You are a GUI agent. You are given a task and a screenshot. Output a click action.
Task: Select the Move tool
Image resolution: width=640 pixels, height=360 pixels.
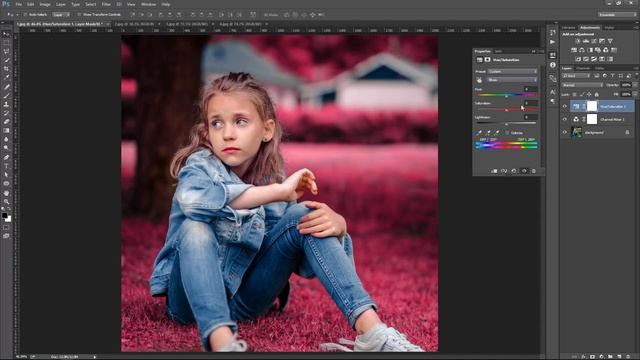[x=6, y=34]
